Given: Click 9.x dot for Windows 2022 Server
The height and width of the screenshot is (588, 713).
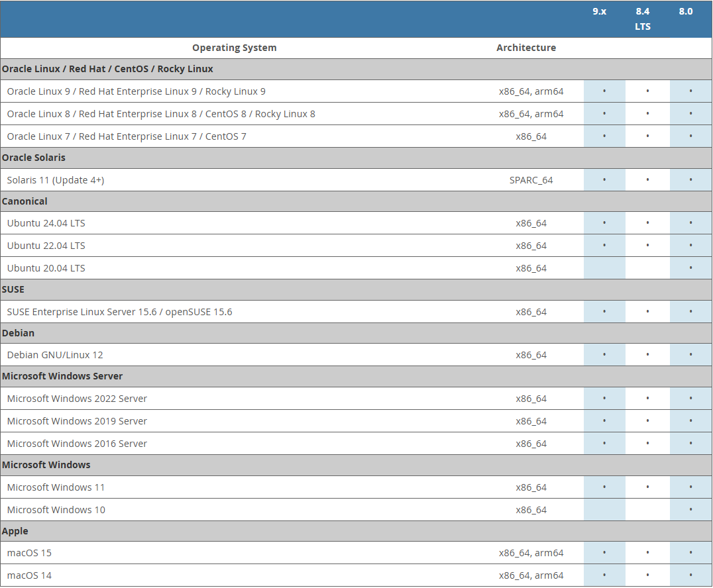Looking at the screenshot, I should (x=604, y=398).
